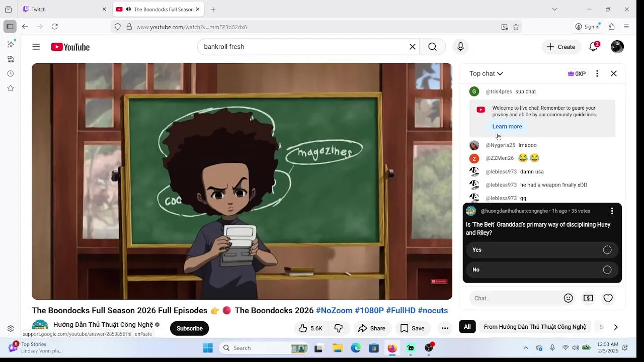The height and width of the screenshot is (362, 644).
Task: Click the Firefox address bar URL
Action: point(192,27)
